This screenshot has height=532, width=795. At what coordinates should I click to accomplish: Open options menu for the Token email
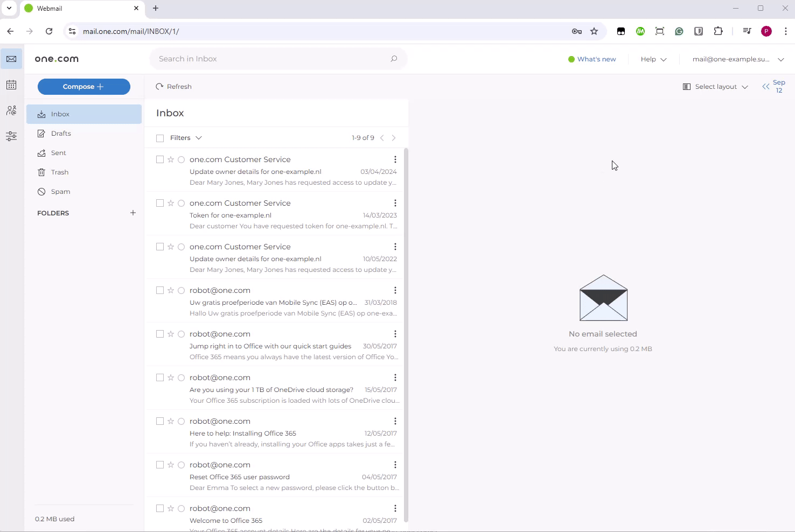[395, 203]
